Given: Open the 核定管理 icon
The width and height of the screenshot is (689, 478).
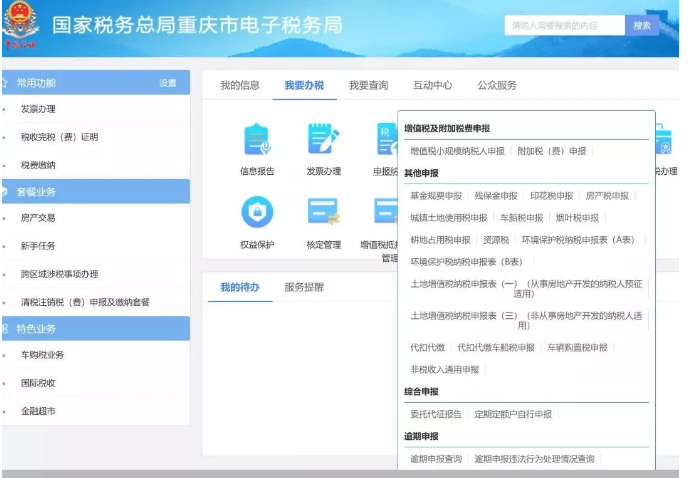Looking at the screenshot, I should pyautogui.click(x=323, y=212).
